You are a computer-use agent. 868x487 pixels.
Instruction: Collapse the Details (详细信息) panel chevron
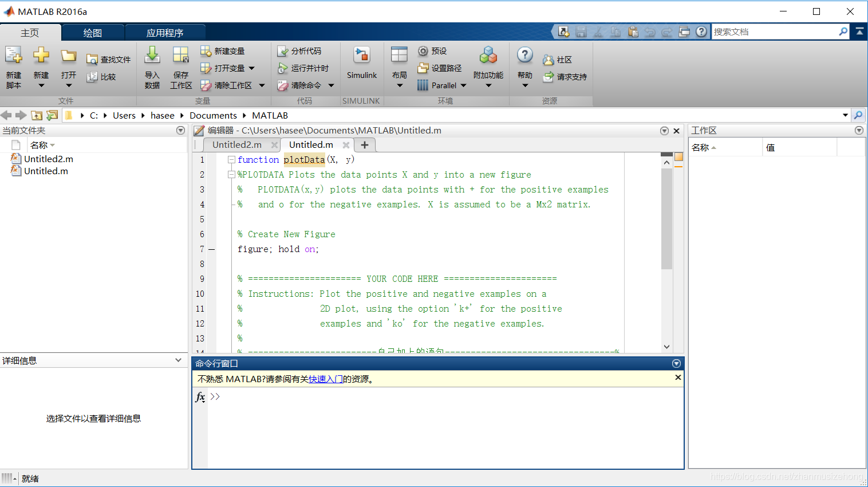point(179,360)
